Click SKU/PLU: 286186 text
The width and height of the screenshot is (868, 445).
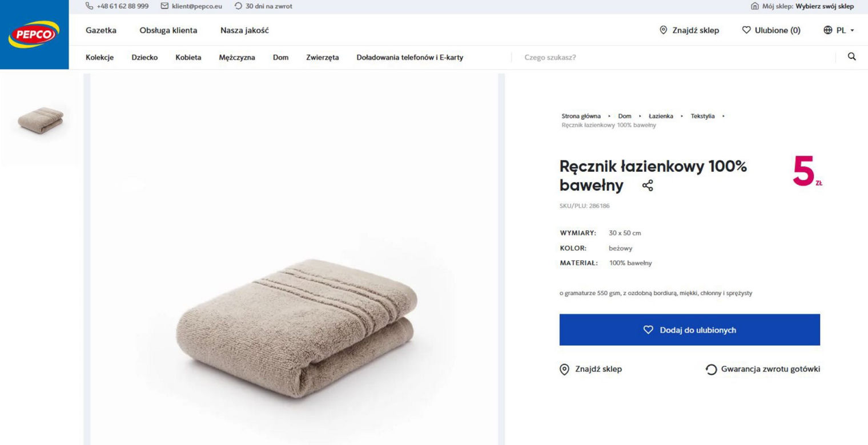click(x=584, y=206)
